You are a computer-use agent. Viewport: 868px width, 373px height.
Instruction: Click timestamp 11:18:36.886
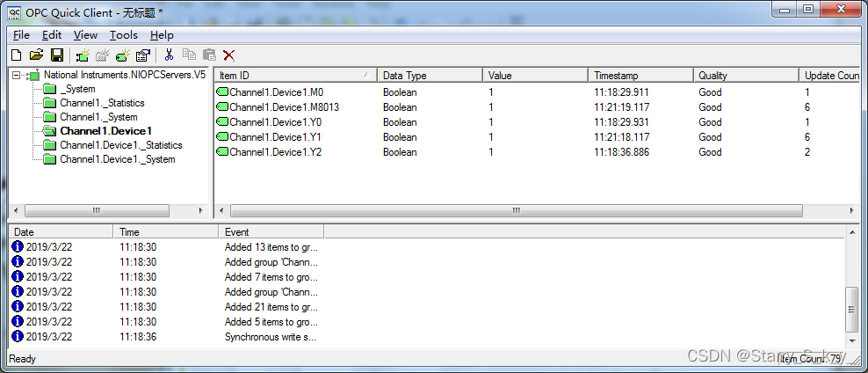(x=622, y=152)
